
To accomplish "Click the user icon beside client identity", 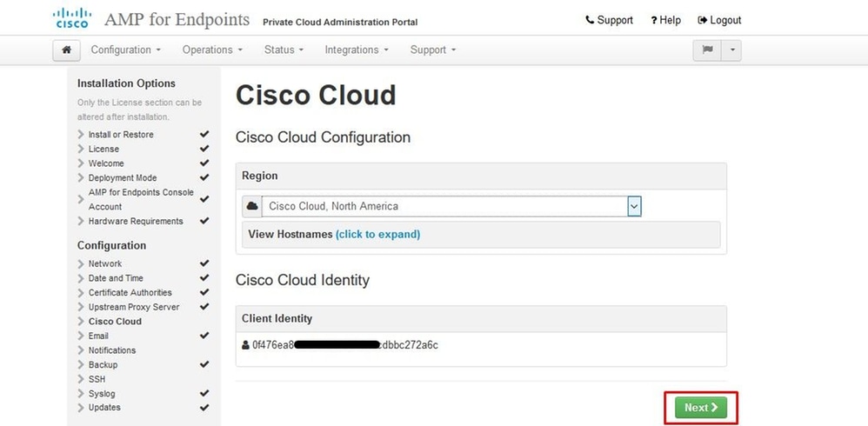I will coord(246,345).
